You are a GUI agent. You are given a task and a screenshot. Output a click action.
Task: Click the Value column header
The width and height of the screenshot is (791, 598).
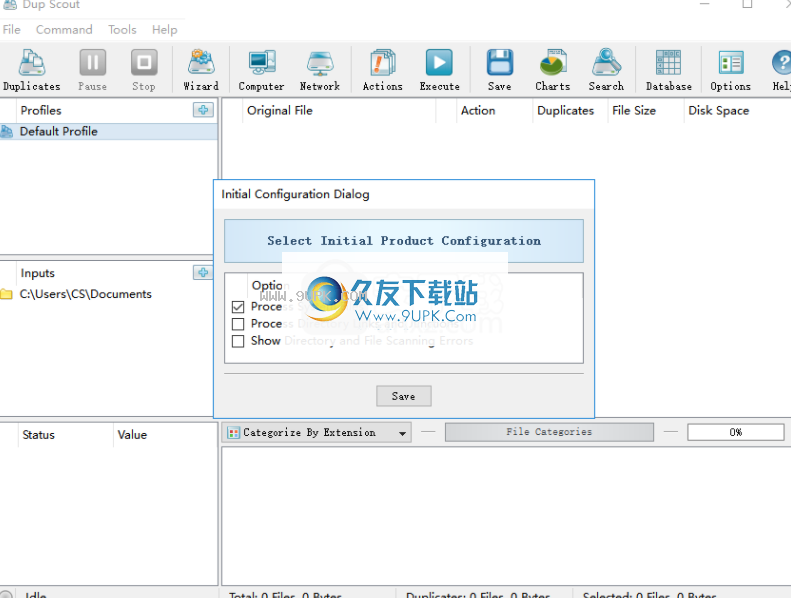(165, 434)
